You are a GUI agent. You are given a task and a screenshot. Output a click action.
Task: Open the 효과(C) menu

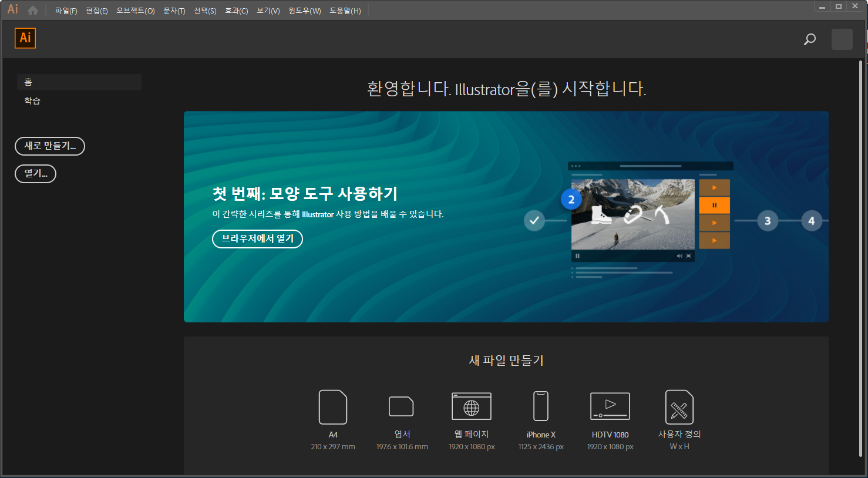click(237, 11)
